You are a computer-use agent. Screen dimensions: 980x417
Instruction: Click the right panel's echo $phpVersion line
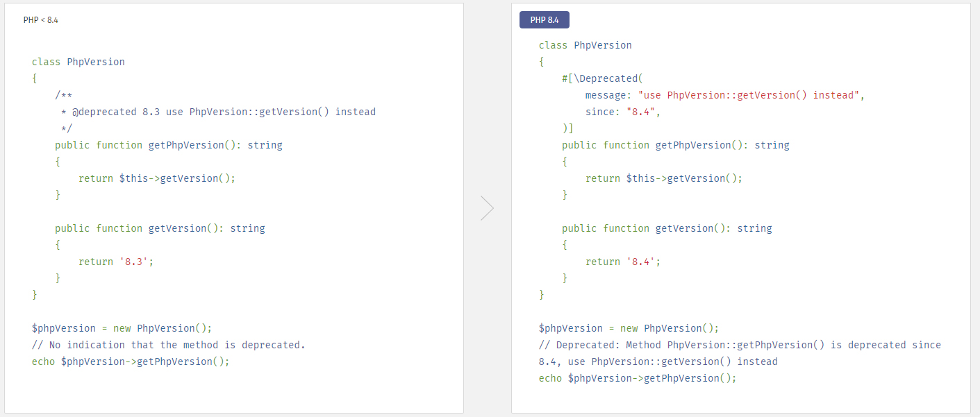638,378
